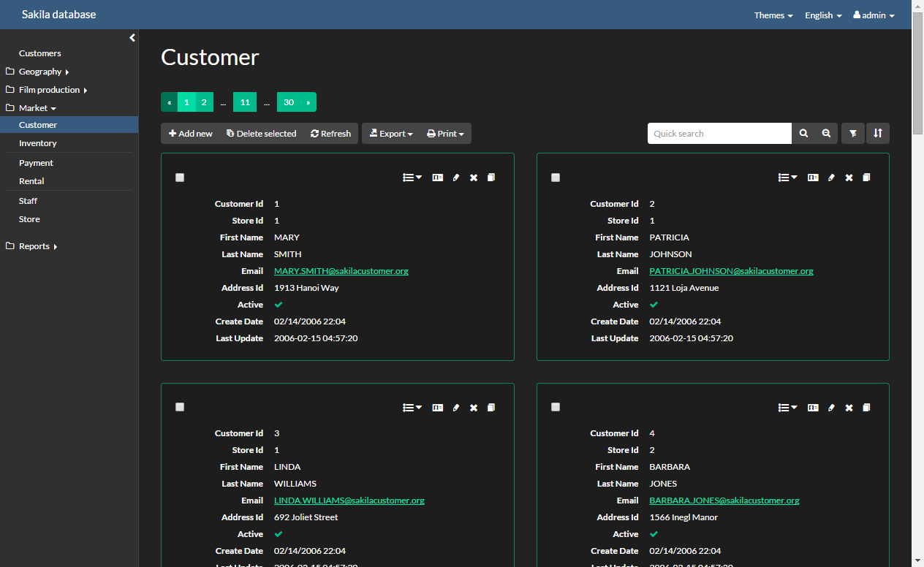Open the Themes dropdown menu
Viewport: 924px width, 567px height.
point(773,15)
